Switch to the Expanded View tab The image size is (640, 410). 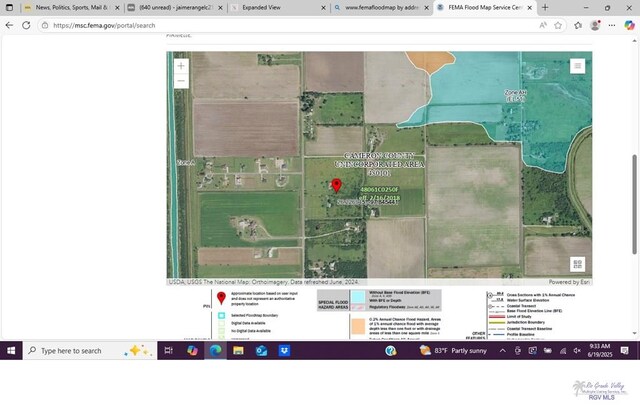[x=278, y=7]
